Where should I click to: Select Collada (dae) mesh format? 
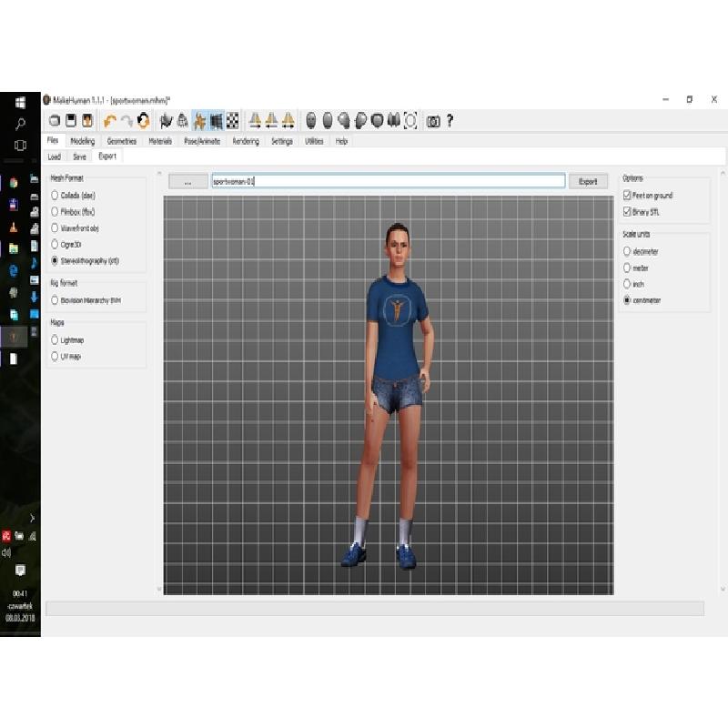click(x=74, y=196)
